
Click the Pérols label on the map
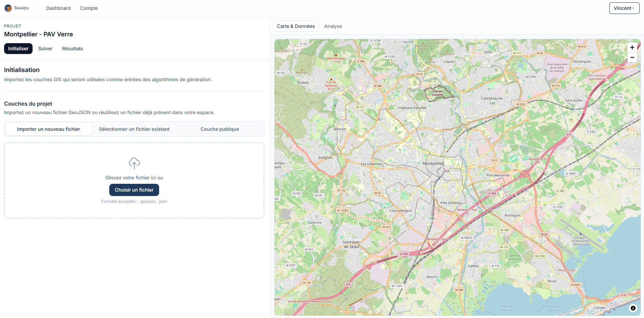552,281
